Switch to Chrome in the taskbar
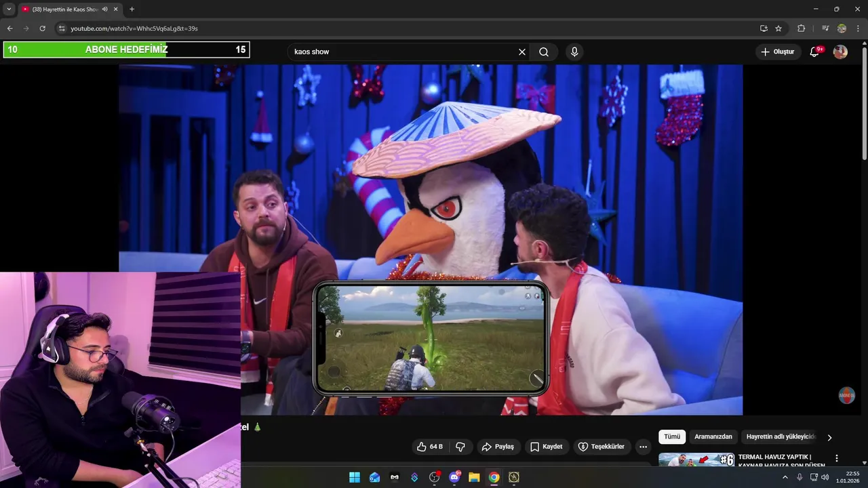 tap(494, 477)
